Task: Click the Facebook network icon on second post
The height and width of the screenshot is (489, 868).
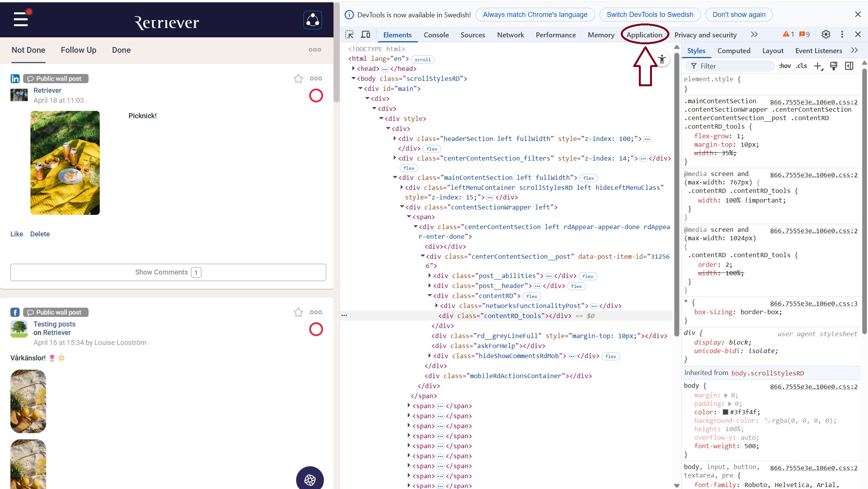Action: coord(15,312)
